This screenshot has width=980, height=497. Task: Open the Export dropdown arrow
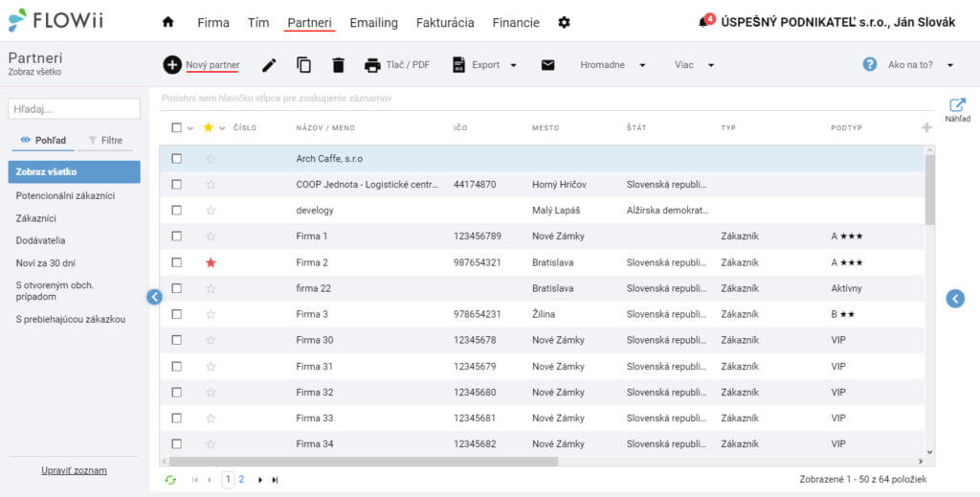(x=514, y=65)
